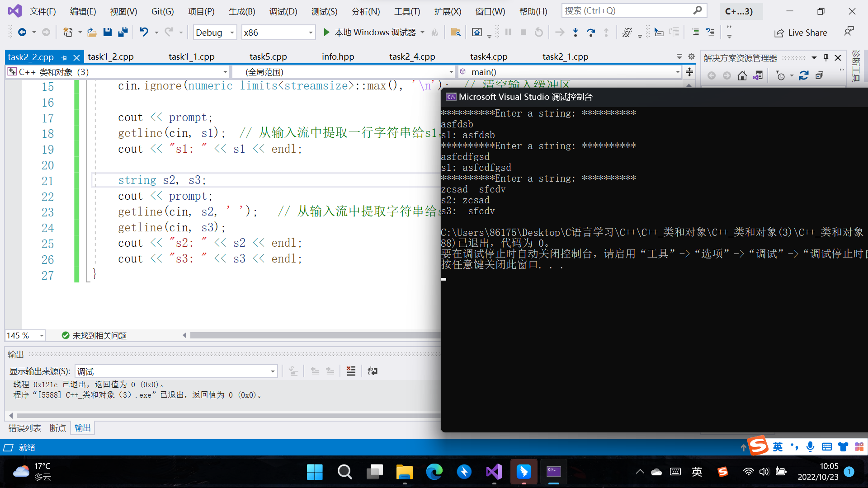This screenshot has width=868, height=488.
Task: Toggle pin on task2_2.cpp tab
Action: [x=64, y=57]
